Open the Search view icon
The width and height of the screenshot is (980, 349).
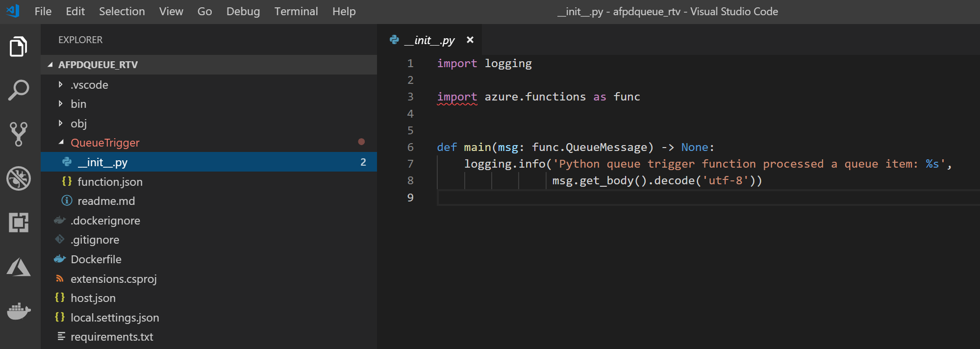coord(19,90)
